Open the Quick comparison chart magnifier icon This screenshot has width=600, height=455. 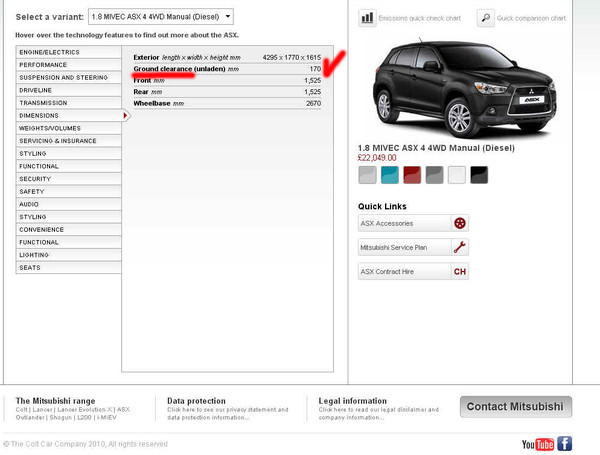click(x=486, y=18)
